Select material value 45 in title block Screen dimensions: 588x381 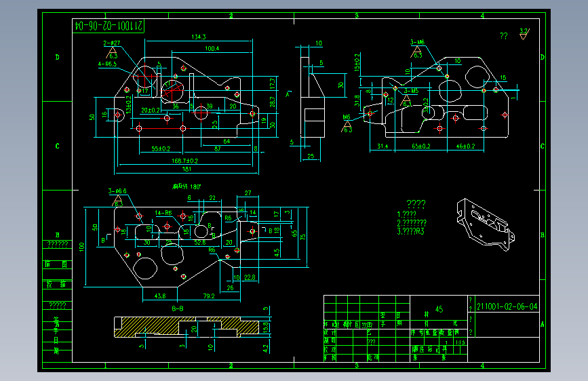(x=439, y=309)
